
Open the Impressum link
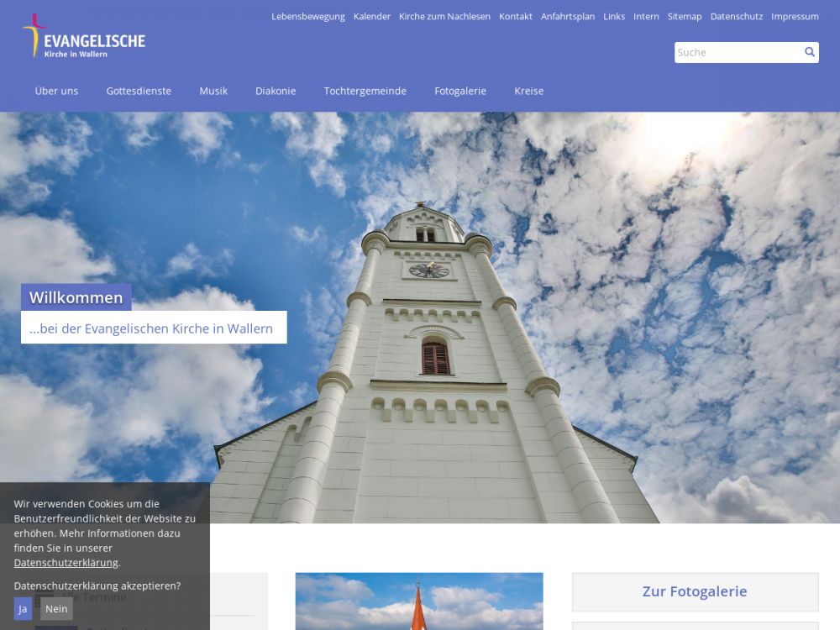pyautogui.click(x=795, y=17)
